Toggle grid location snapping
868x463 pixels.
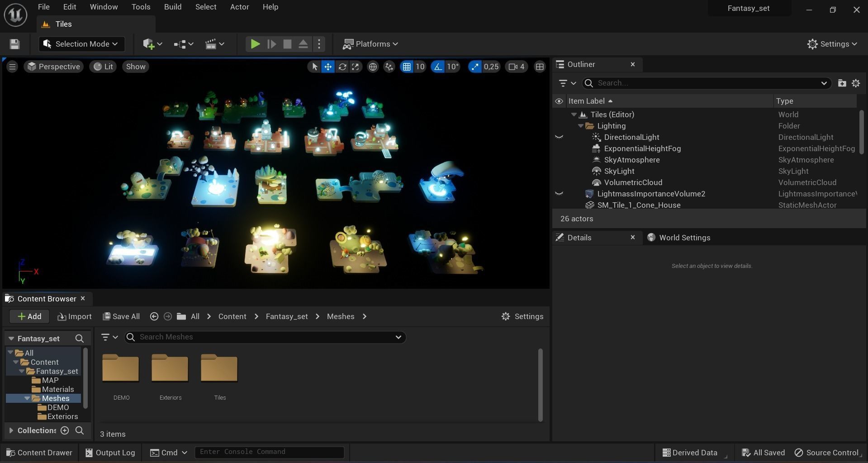407,67
